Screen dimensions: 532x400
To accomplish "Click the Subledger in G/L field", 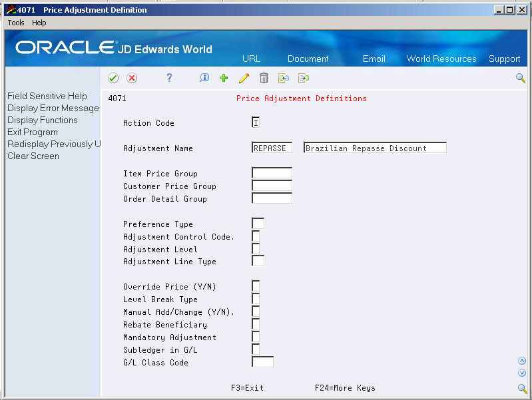I will tap(256, 349).
